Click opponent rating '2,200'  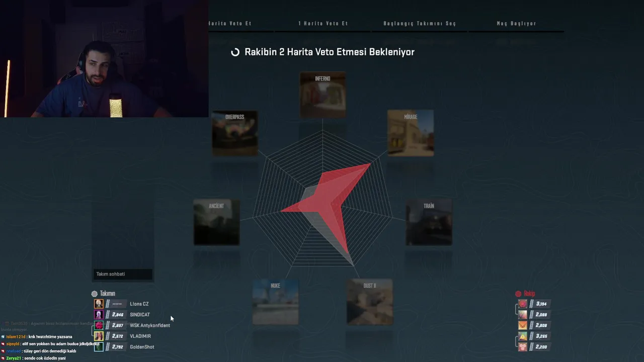541,347
